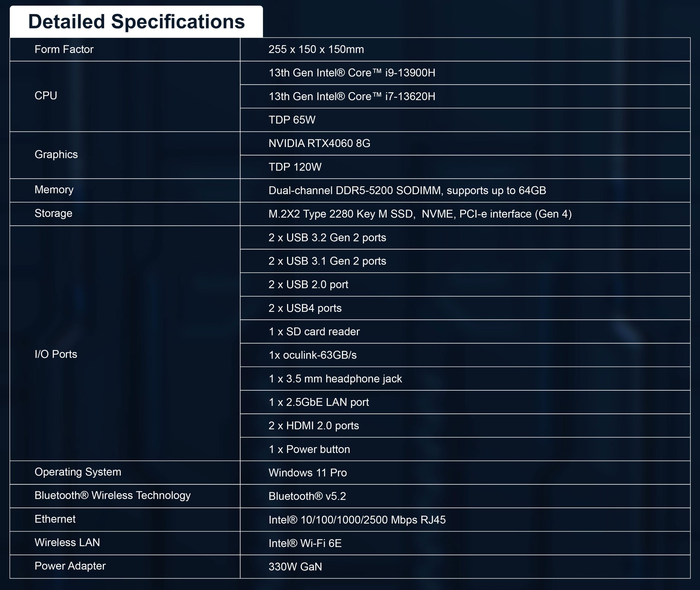Select the oculink-63GB/s entry

point(313,355)
